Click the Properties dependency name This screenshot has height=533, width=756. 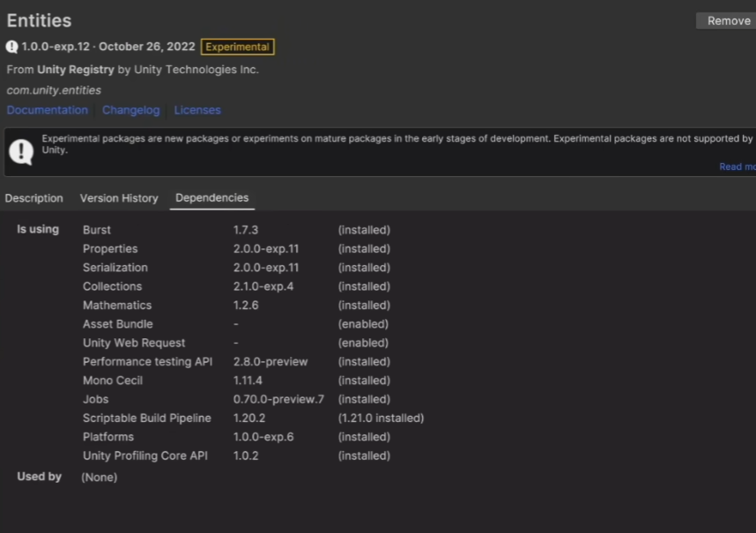click(110, 248)
